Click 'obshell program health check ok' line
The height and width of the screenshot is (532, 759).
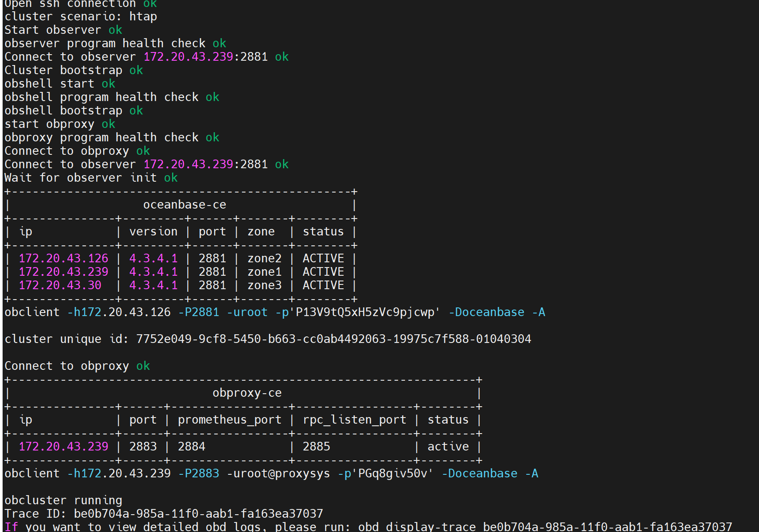[x=112, y=98]
